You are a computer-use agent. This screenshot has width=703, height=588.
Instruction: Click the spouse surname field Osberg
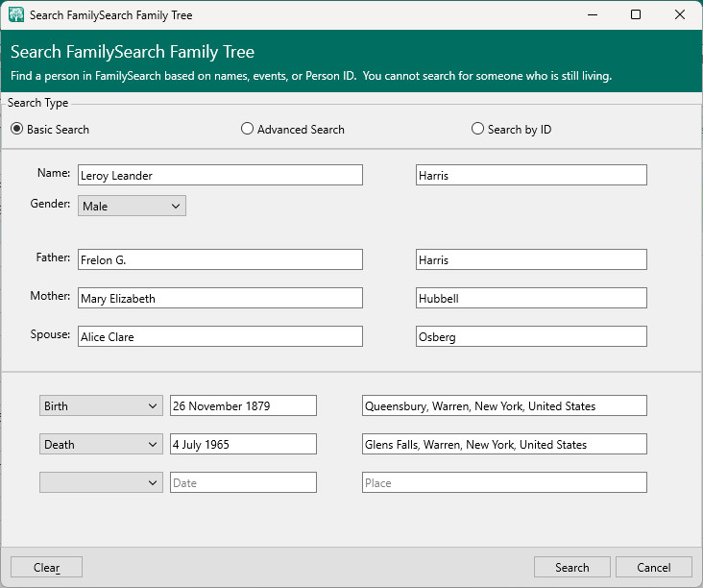tap(531, 337)
